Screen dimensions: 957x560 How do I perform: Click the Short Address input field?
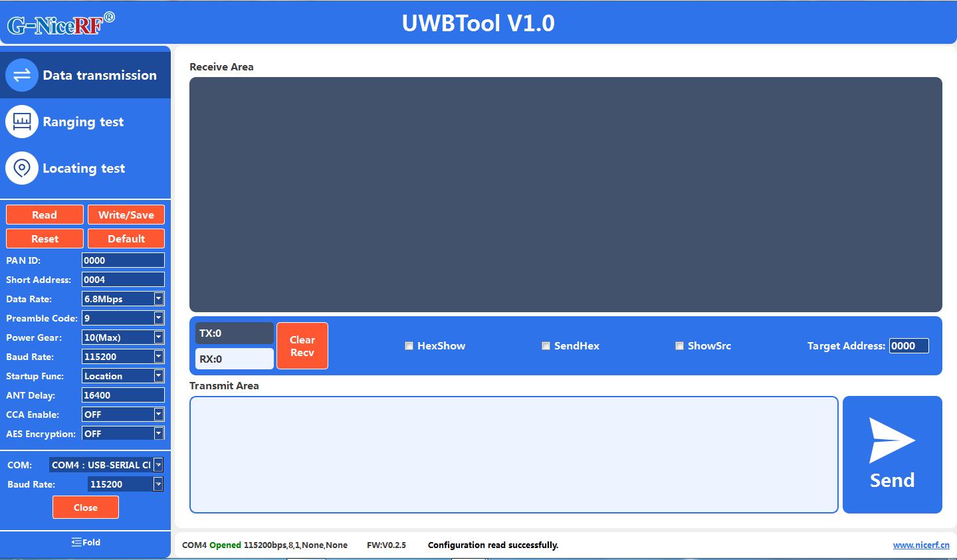(x=123, y=280)
